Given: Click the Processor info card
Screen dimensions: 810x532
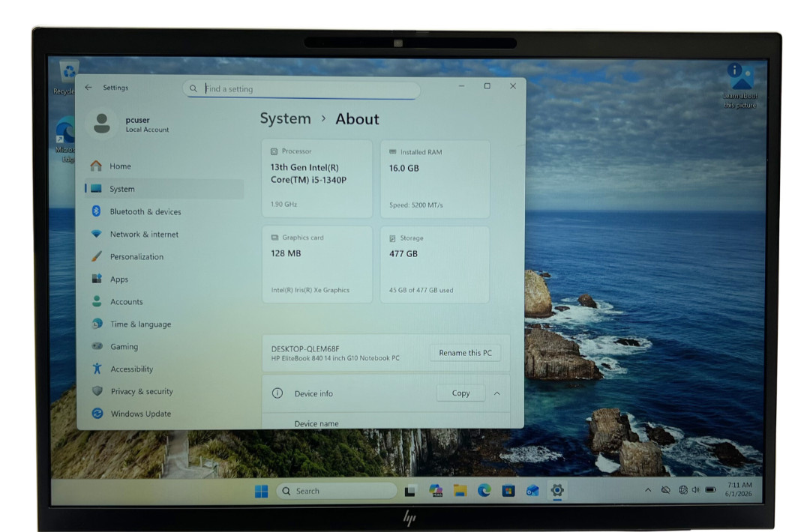Looking at the screenshot, I should point(317,178).
